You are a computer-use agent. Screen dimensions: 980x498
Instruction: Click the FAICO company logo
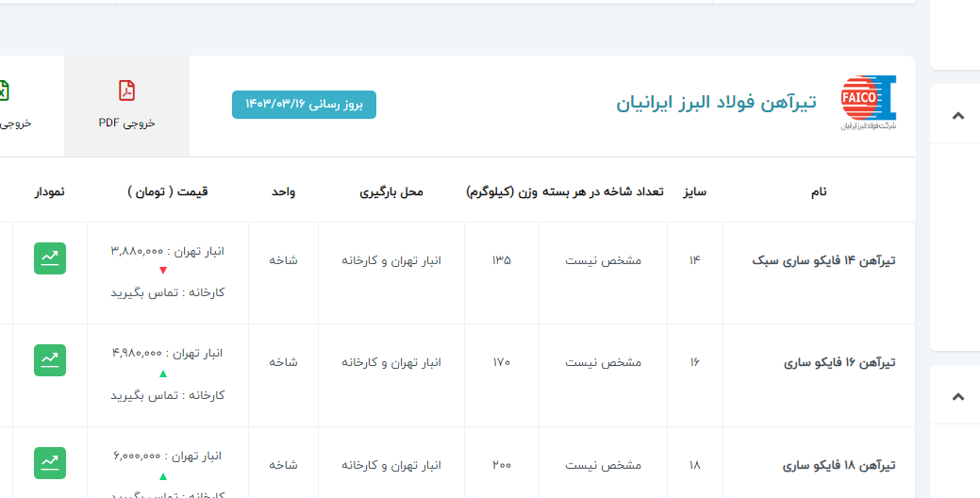point(868,103)
